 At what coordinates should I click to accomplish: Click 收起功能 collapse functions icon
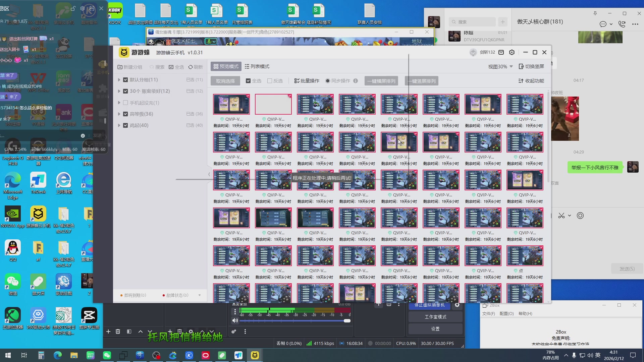521,81
